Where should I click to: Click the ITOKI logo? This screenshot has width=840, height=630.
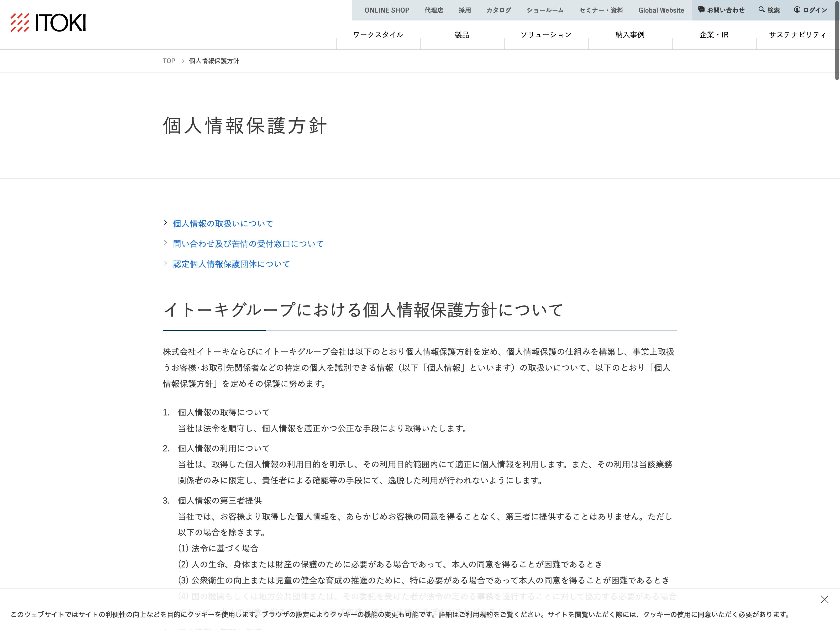[x=48, y=23]
